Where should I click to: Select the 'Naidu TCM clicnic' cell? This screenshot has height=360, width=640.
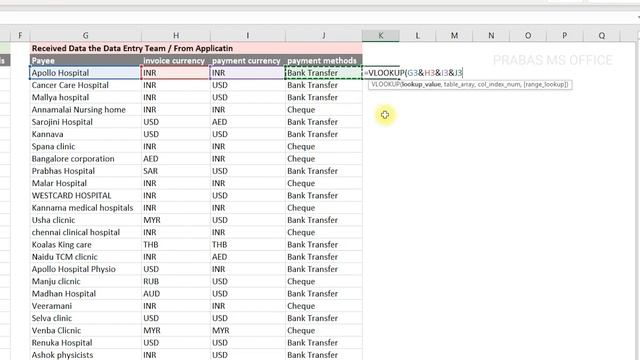tap(85, 257)
